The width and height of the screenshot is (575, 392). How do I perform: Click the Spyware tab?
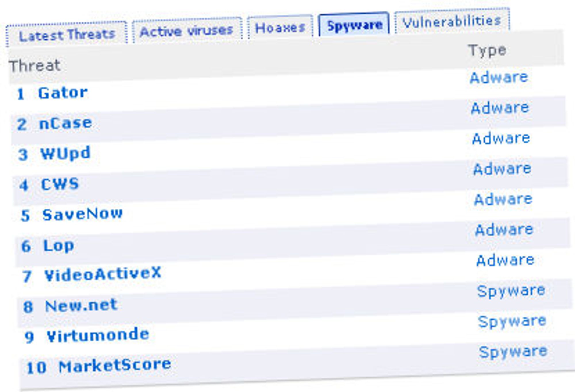354,24
